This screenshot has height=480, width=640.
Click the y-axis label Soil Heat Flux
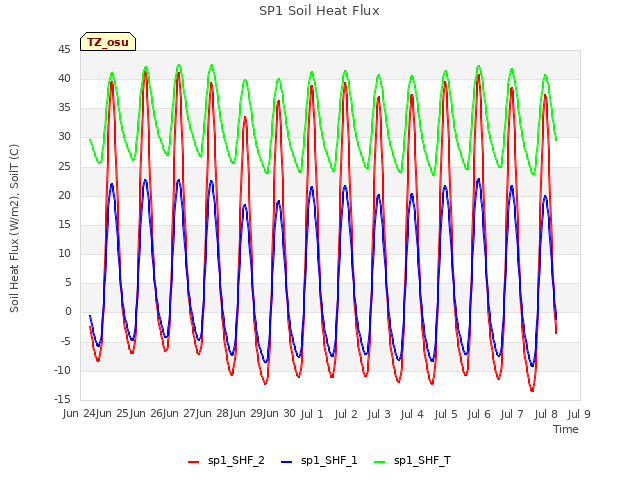(14, 229)
